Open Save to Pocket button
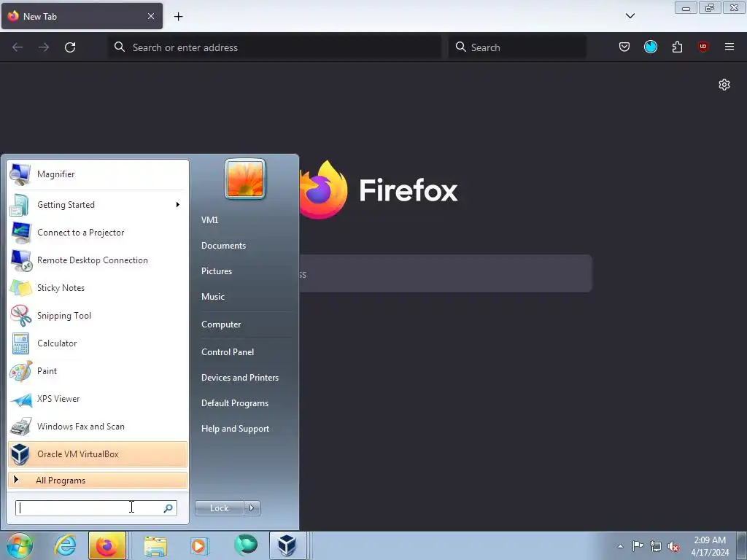This screenshot has width=747, height=560. (x=624, y=47)
